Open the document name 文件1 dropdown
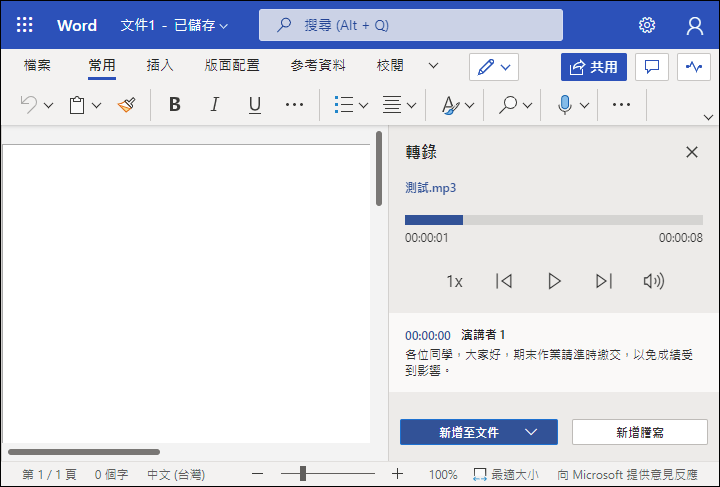 (x=174, y=25)
